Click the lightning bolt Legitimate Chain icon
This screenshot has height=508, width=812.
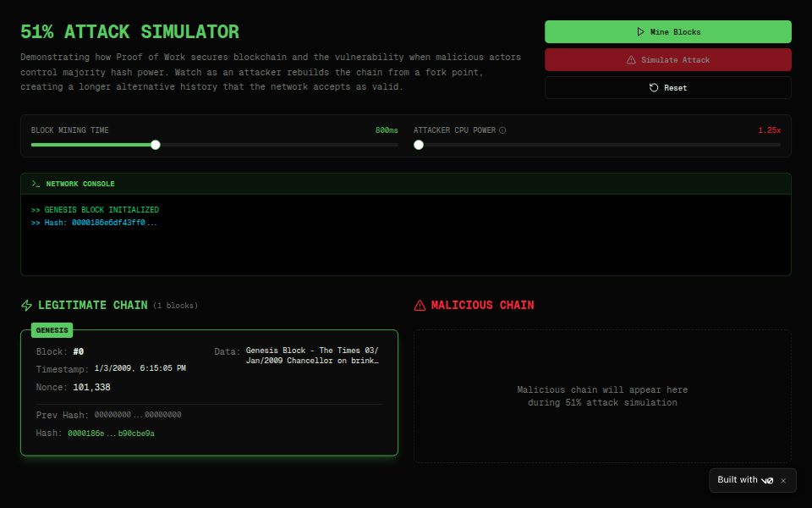(26, 306)
